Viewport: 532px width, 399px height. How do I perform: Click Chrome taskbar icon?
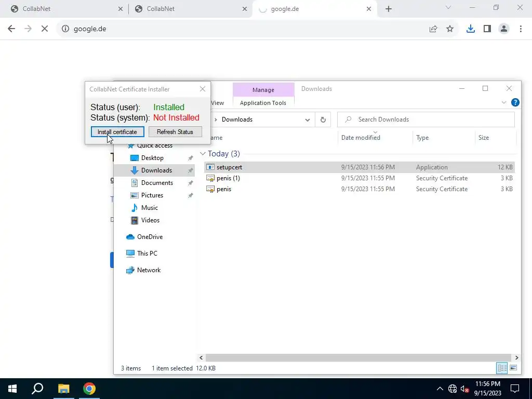(89, 389)
